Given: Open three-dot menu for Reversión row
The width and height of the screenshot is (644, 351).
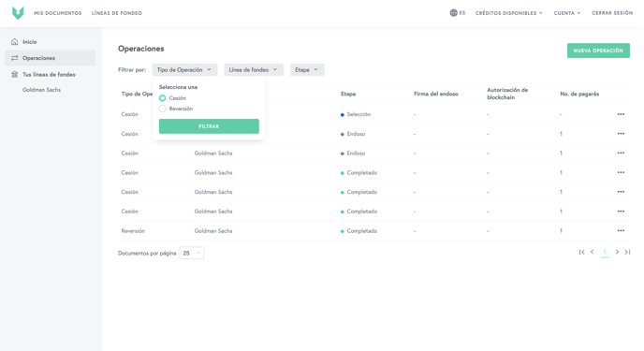Looking at the screenshot, I should click(x=621, y=230).
